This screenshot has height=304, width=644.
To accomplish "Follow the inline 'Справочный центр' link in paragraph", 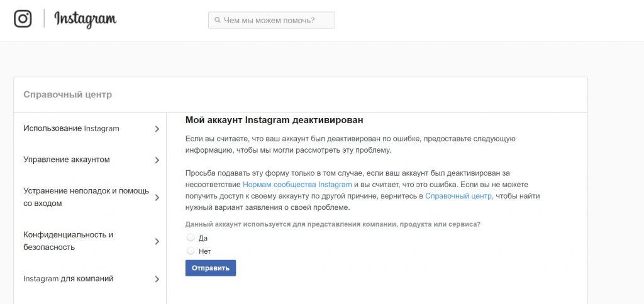I will point(458,196).
